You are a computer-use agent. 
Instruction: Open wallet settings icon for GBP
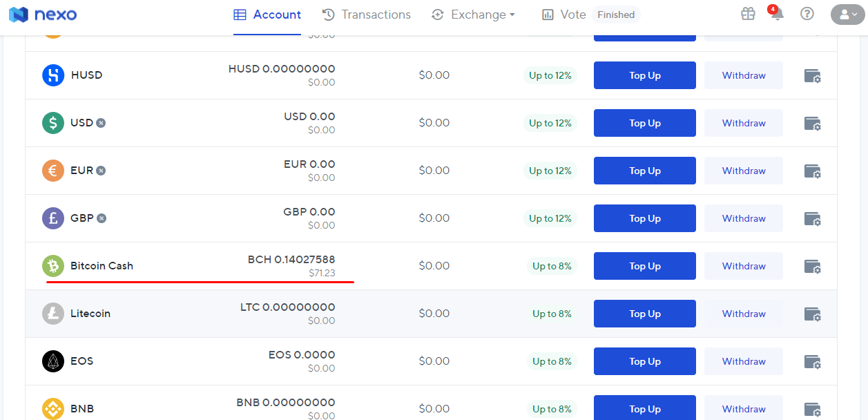[813, 218]
